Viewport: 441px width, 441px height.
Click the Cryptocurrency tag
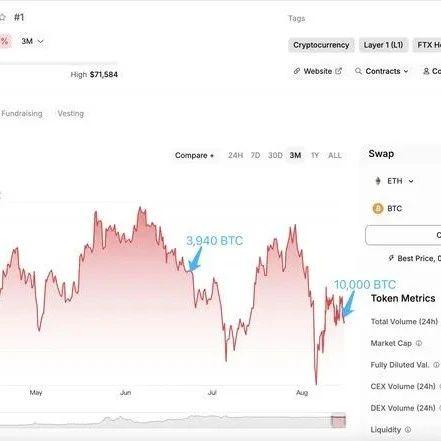click(321, 45)
